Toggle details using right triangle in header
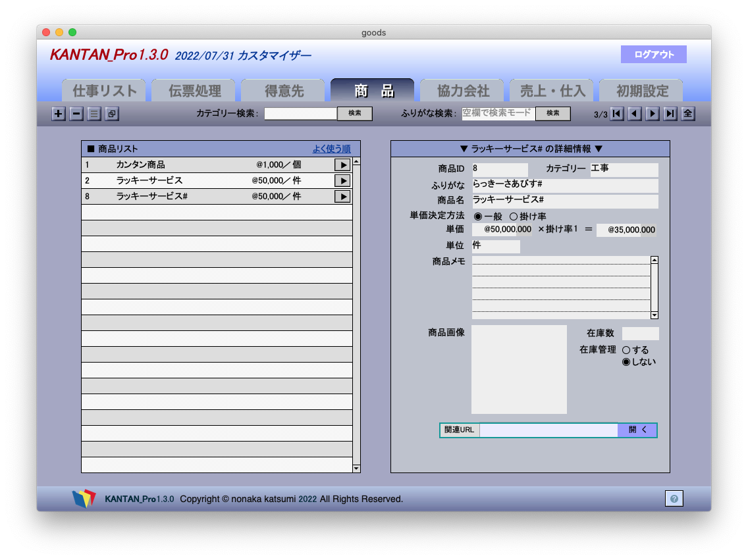Screen dimensions: 748x560 tap(599, 149)
